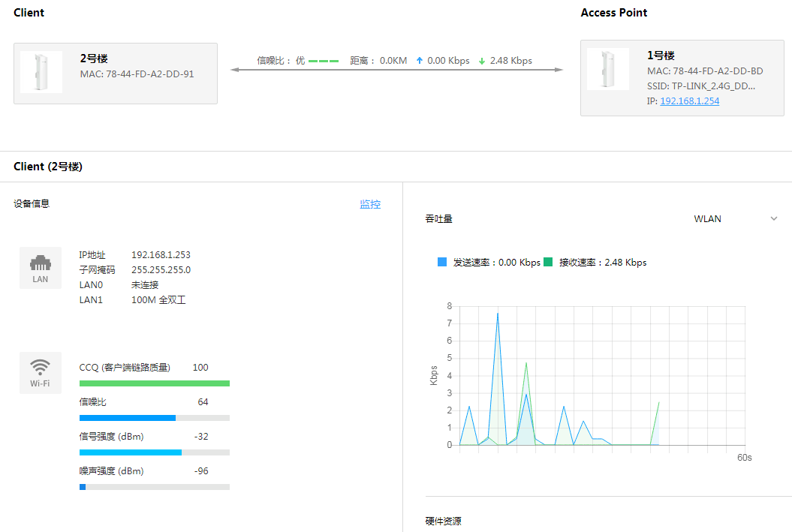Click the 信号强度 signal strength bar

[154, 452]
